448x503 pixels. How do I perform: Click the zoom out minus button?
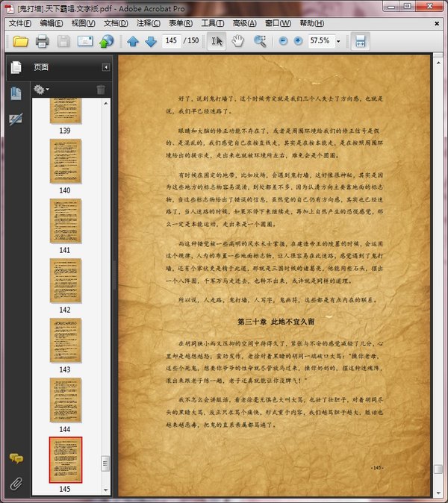tap(283, 41)
